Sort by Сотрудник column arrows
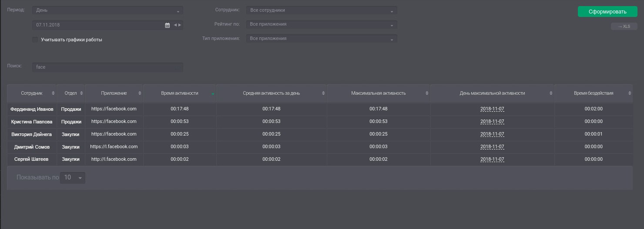This screenshot has width=644, height=229. [x=53, y=93]
